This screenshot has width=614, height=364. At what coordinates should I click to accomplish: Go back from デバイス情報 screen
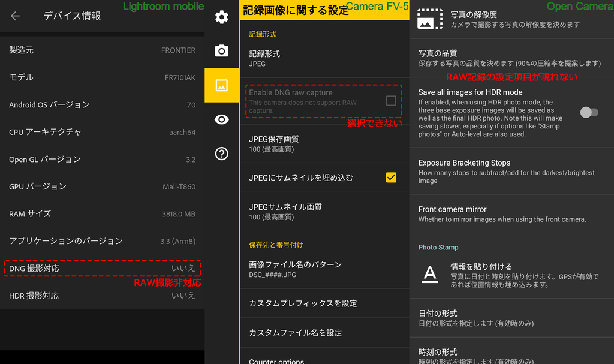[15, 16]
